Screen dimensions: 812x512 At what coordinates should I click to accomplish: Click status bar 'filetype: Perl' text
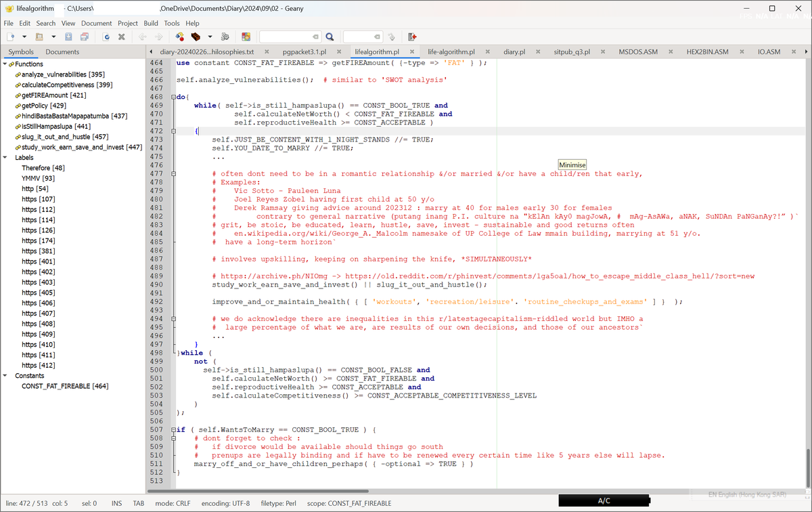coord(278,503)
